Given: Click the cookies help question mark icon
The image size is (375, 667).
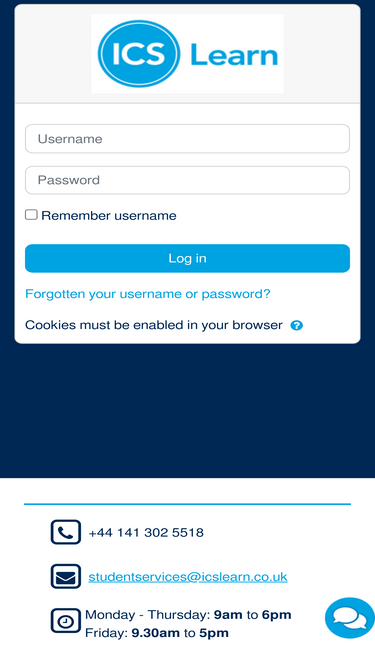Looking at the screenshot, I should click(x=296, y=326).
